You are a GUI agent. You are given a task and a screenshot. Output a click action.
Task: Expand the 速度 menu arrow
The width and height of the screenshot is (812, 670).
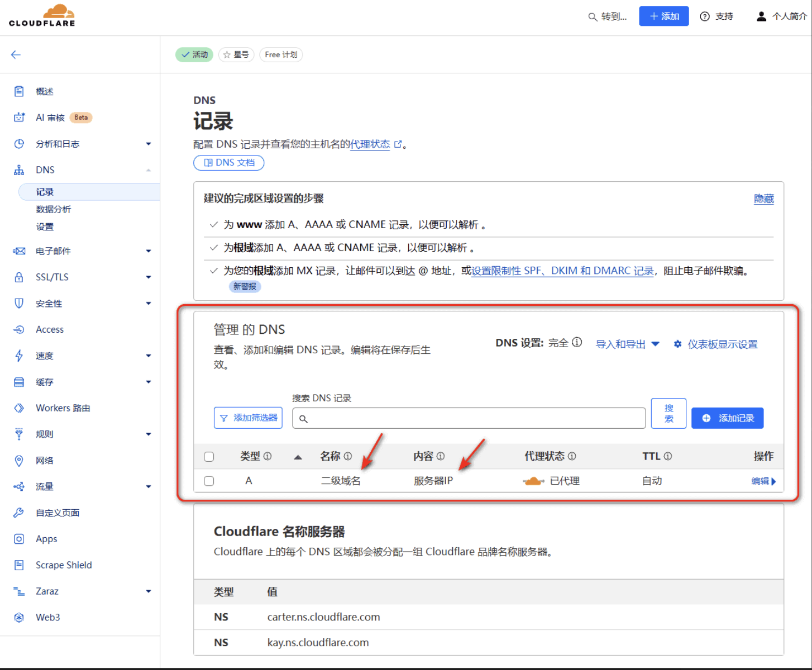[x=148, y=356]
